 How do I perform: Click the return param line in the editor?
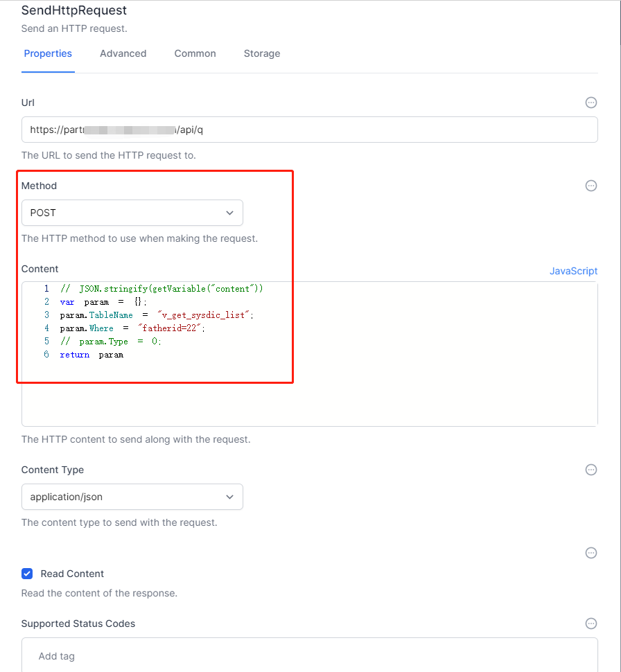[91, 354]
